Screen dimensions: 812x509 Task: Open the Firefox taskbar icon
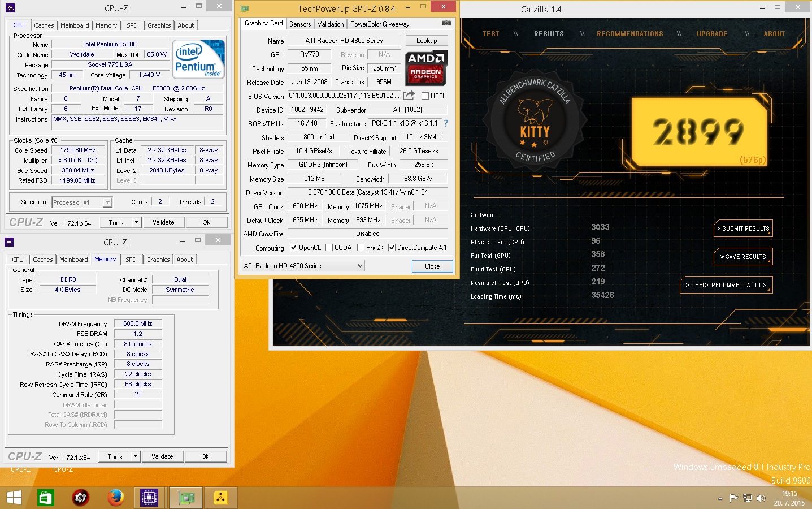tap(116, 498)
